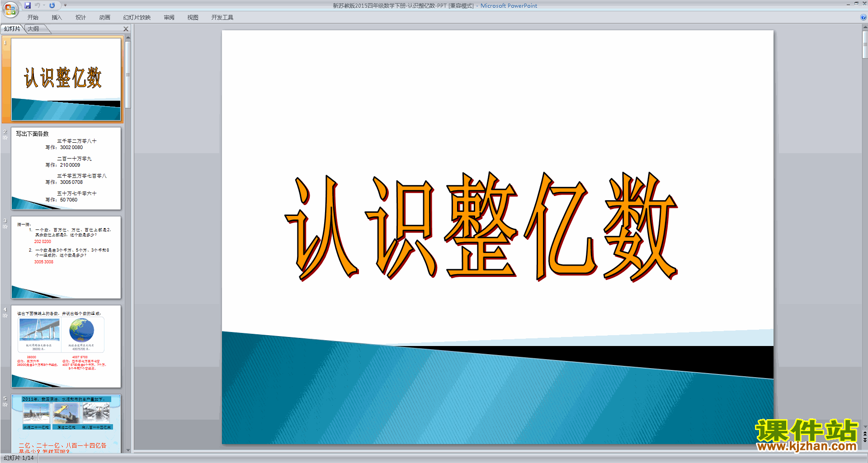Select slide 1 thumbnail 认识整亿数
Viewport: 868px width, 463px height.
pyautogui.click(x=66, y=79)
